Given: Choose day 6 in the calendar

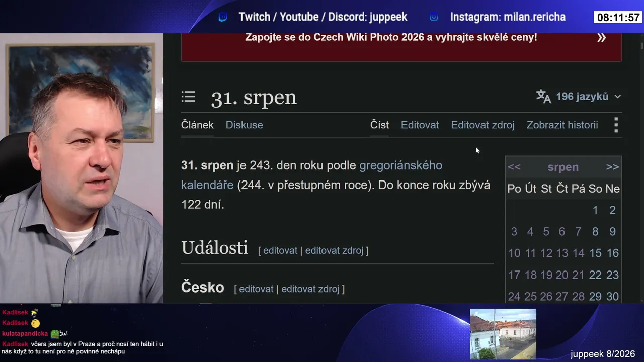Looking at the screenshot, I should pos(562,232).
